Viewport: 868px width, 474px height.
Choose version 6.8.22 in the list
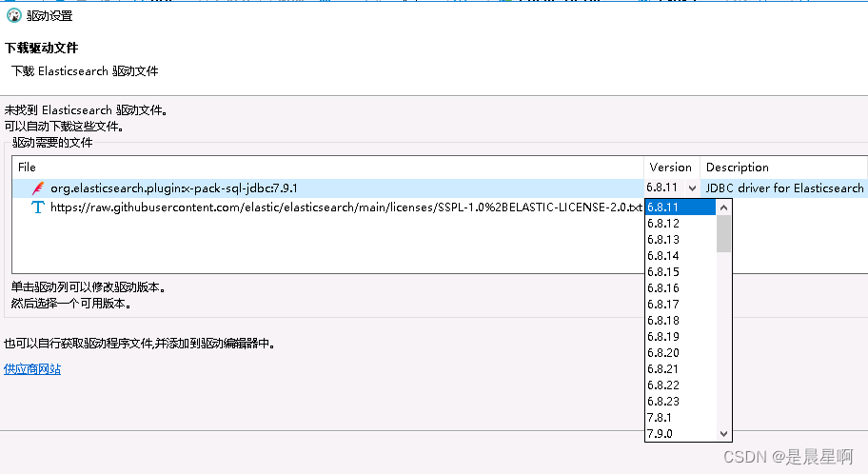click(x=681, y=385)
